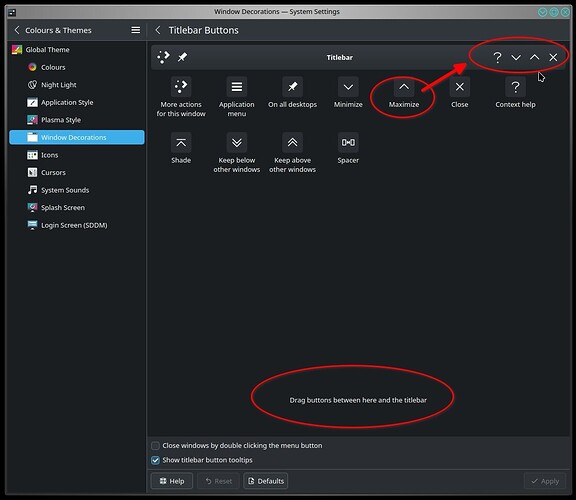Go back from Colours & Themes sidebar
The height and width of the screenshot is (500, 576).
click(17, 30)
